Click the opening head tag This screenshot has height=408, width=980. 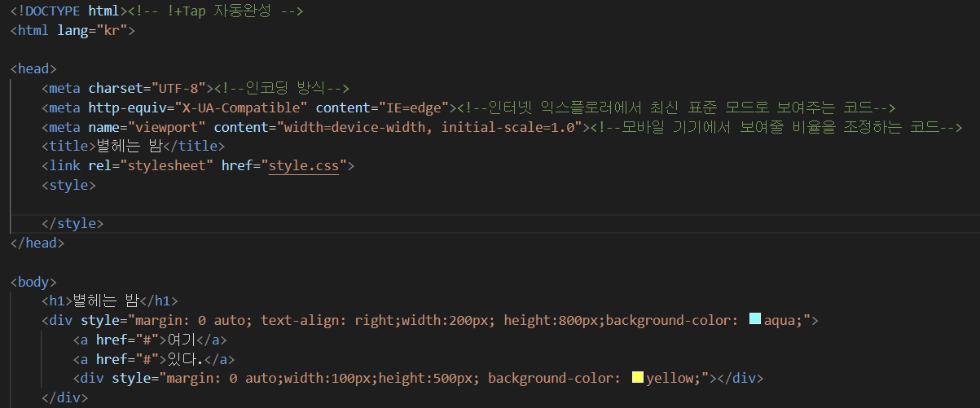tap(33, 68)
